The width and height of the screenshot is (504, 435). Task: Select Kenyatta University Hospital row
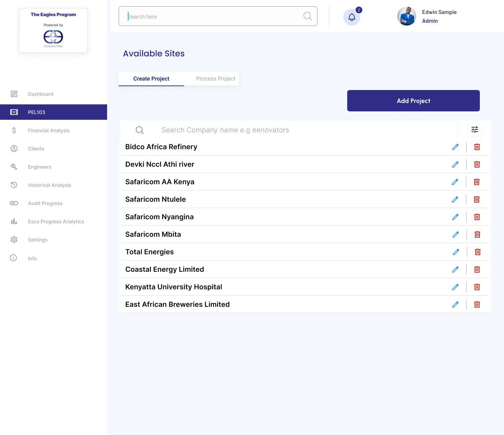tap(304, 287)
